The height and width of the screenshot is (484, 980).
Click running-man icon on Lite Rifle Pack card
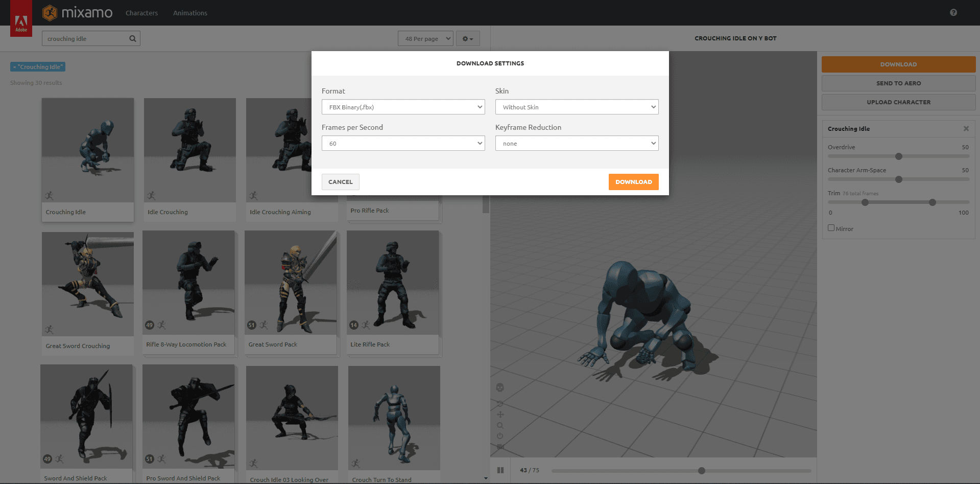click(366, 325)
